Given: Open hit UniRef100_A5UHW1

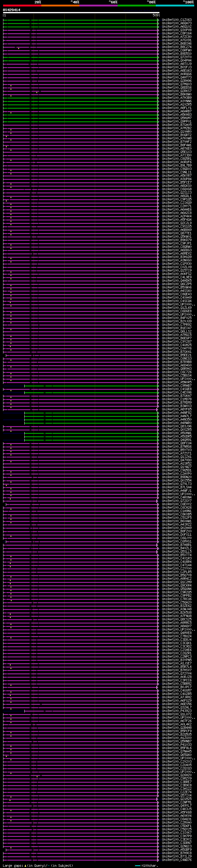Looking at the screenshot, I should coord(177,433).
